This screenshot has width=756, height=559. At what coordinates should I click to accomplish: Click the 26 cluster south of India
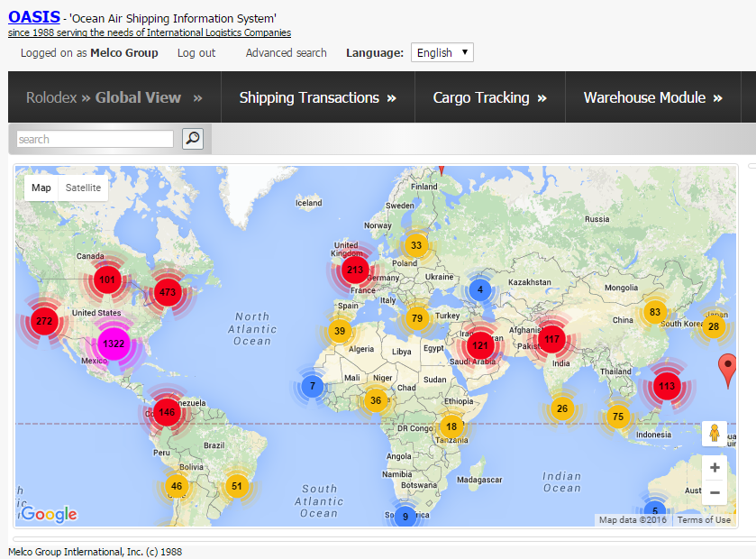coord(562,408)
